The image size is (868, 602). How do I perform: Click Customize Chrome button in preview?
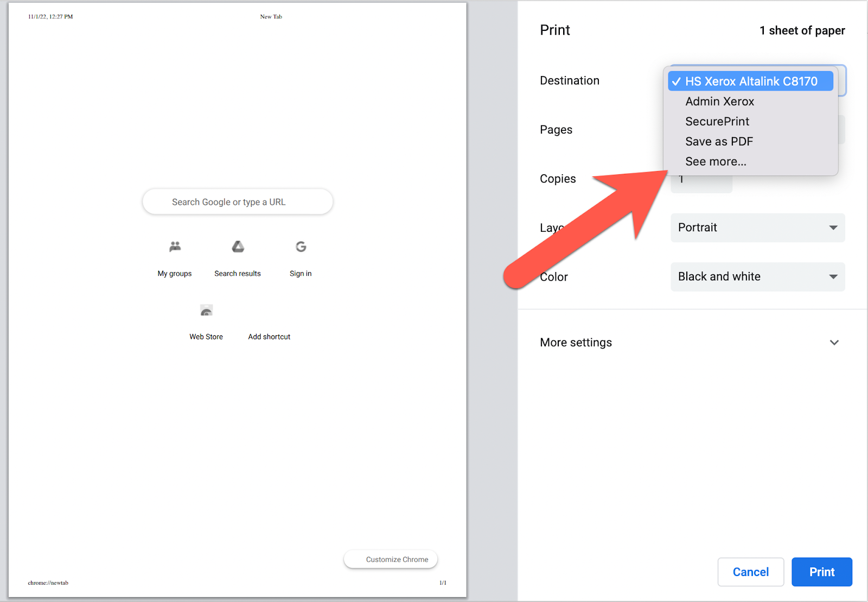(x=391, y=560)
